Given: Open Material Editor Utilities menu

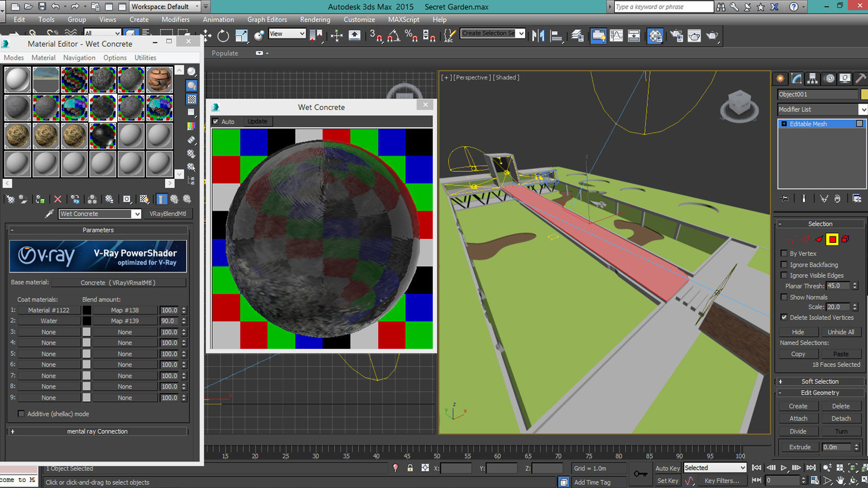Looking at the screenshot, I should [x=145, y=57].
